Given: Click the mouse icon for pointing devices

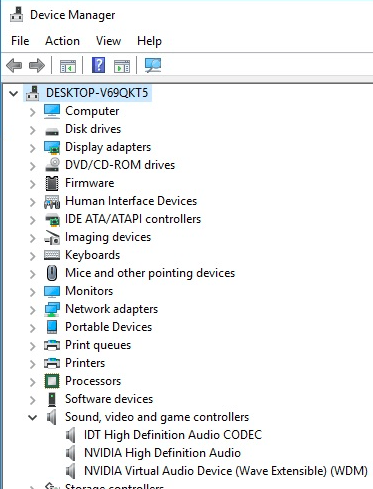Looking at the screenshot, I should pyautogui.click(x=52, y=273).
